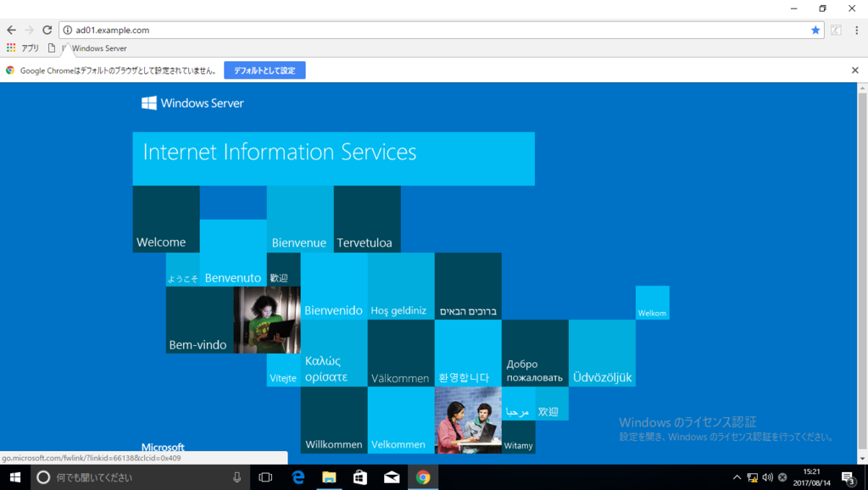Click the Добро пожаловать tile
868x490 pixels.
tap(535, 354)
